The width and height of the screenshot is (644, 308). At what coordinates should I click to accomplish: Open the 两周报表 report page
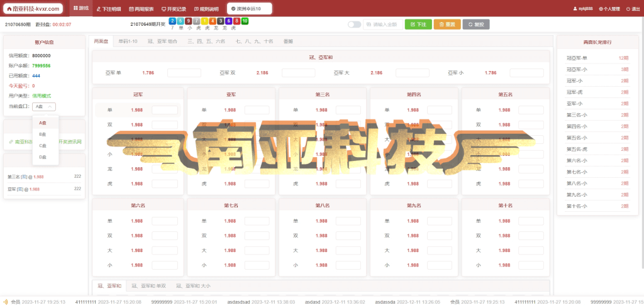(142, 9)
